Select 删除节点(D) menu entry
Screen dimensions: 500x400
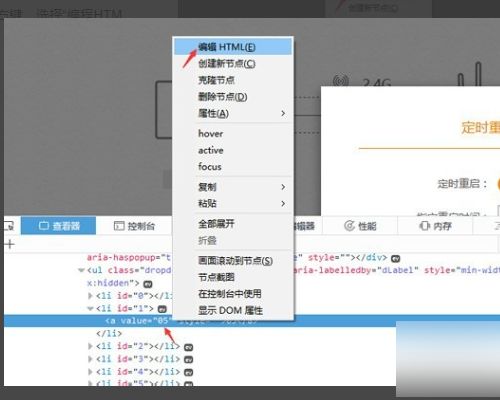(x=233, y=97)
